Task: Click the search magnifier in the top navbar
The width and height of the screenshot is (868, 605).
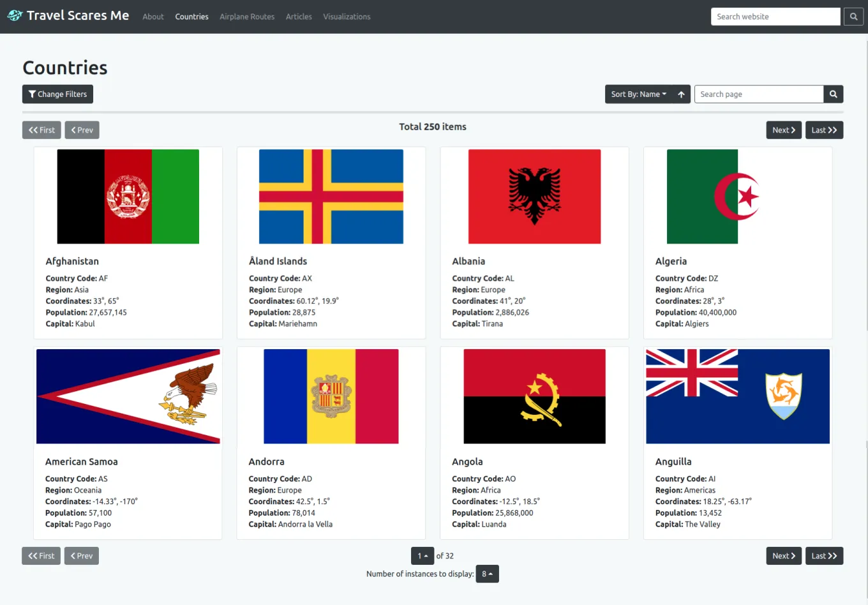Action: click(853, 16)
